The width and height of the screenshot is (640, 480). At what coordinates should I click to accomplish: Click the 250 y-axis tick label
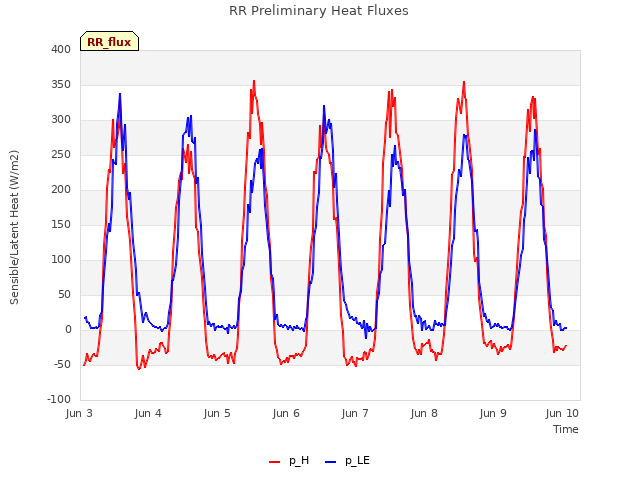(x=61, y=155)
